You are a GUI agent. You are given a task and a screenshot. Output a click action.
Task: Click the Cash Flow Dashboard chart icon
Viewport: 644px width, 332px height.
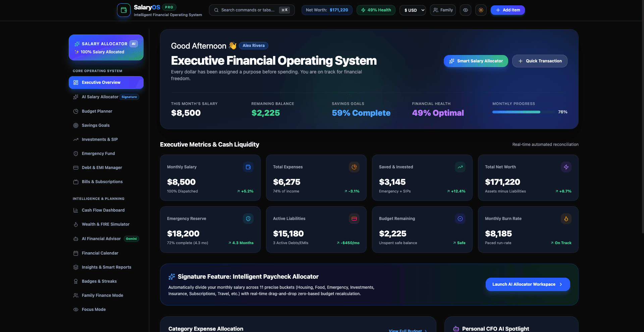[76, 210]
